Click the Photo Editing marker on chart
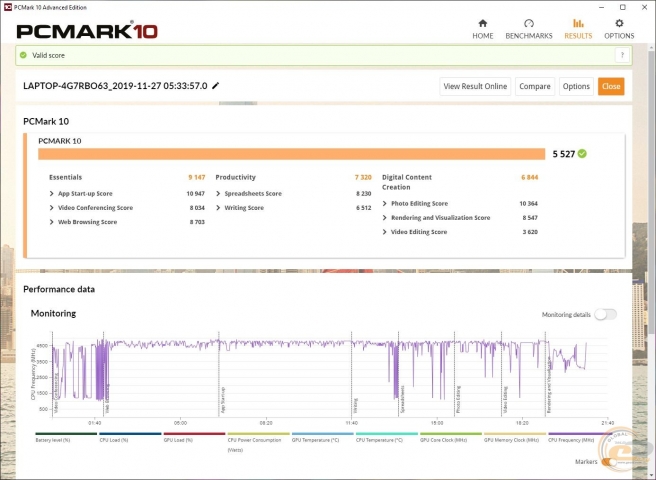656x480 pixels. click(458, 399)
